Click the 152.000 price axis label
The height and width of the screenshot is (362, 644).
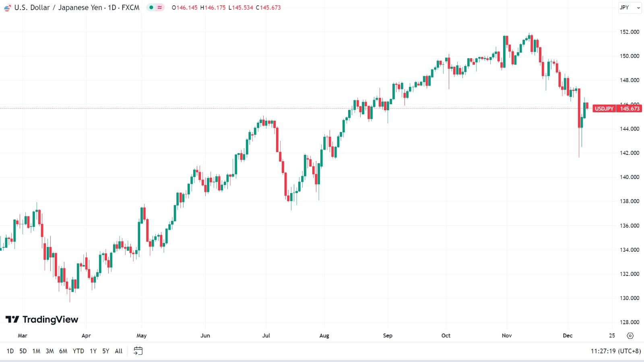[630, 32]
